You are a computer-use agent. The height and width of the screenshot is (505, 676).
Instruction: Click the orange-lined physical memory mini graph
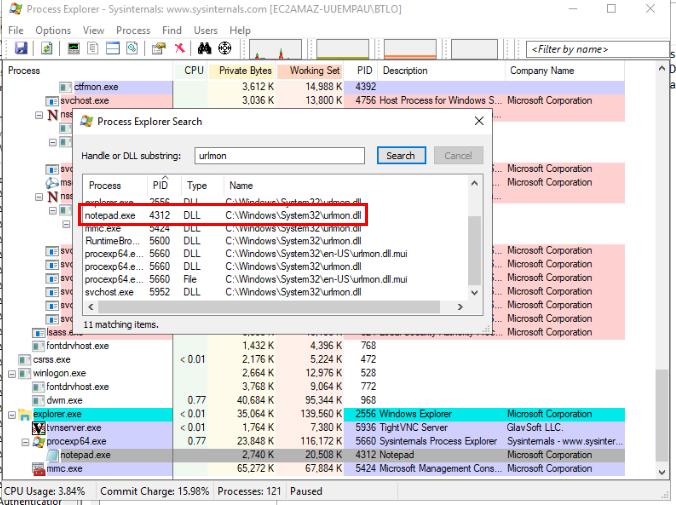click(x=410, y=49)
